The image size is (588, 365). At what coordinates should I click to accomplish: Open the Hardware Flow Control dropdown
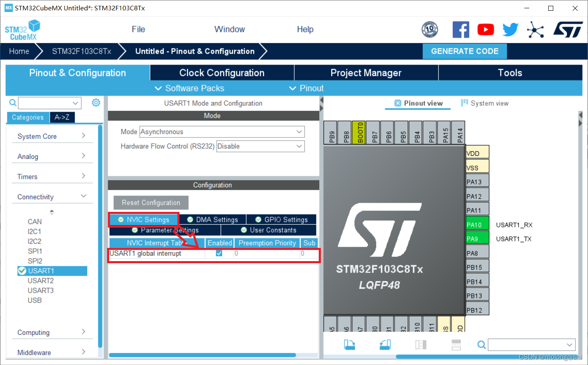(261, 146)
